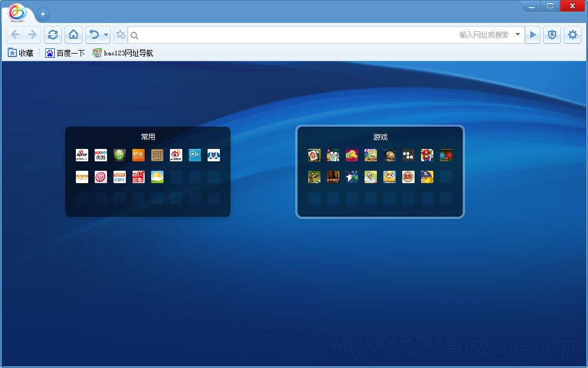
Task: Open the red circular 团 icon shortcut
Action: click(101, 177)
